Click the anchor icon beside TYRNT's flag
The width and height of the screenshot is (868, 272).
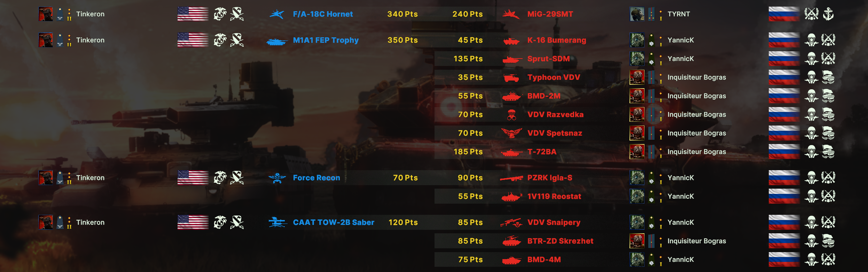click(x=828, y=14)
